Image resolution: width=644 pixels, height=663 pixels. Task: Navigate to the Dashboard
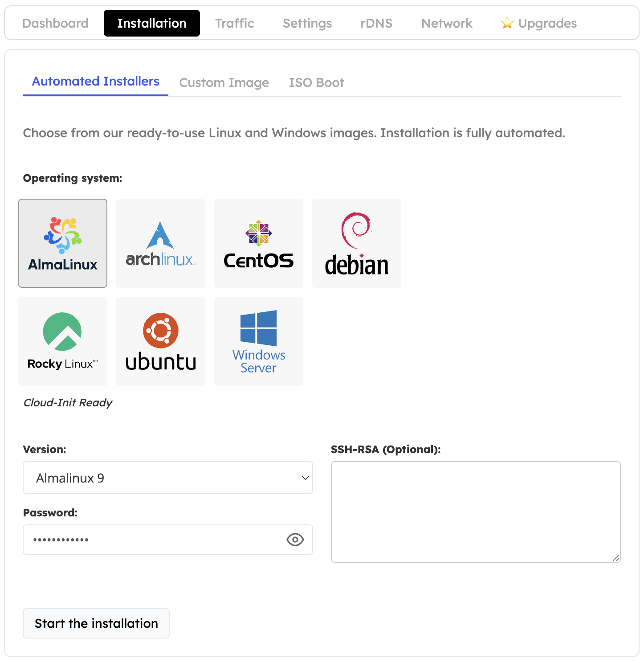(x=55, y=23)
